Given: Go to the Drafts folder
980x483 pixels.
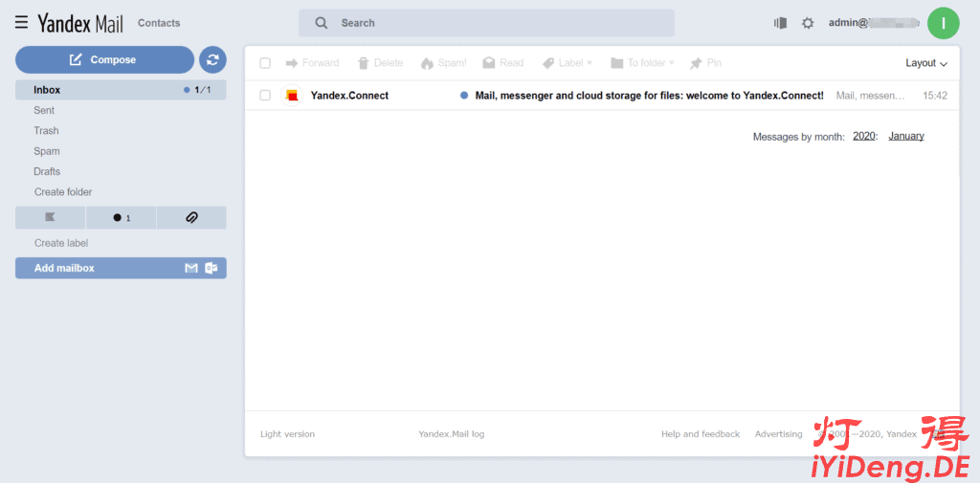Looking at the screenshot, I should (x=47, y=171).
